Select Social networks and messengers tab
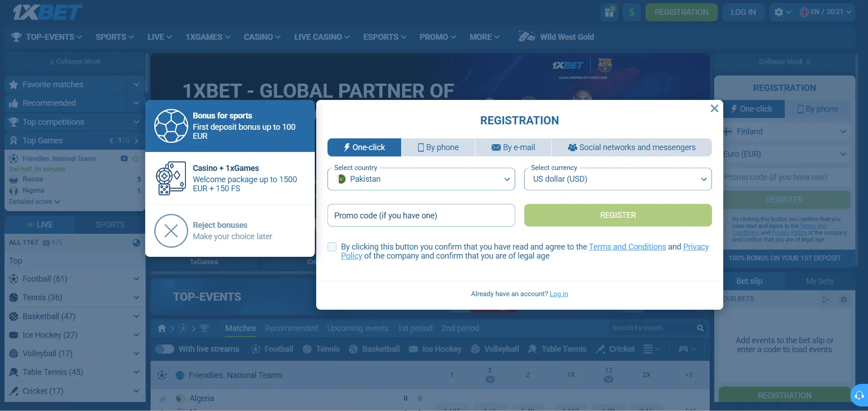This screenshot has width=868, height=411. coord(632,147)
